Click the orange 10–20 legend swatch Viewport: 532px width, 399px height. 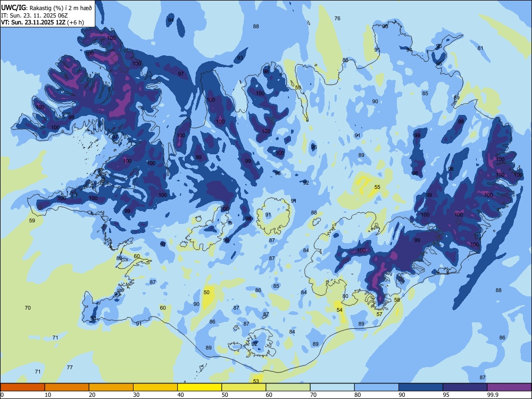pyautogui.click(x=67, y=387)
